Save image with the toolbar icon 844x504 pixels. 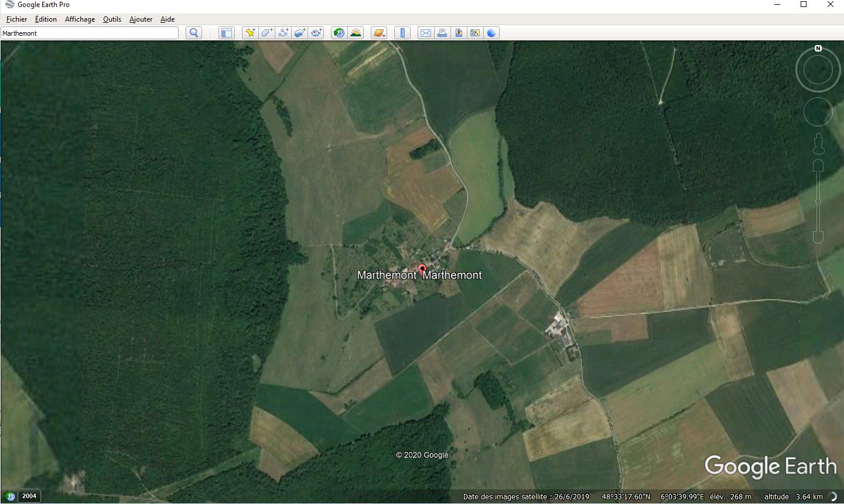[x=459, y=33]
